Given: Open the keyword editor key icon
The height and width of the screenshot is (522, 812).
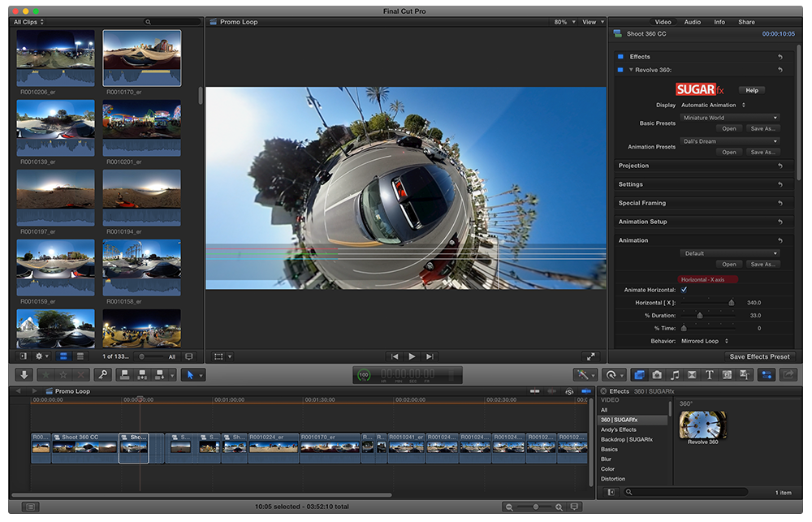Looking at the screenshot, I should click(x=103, y=374).
